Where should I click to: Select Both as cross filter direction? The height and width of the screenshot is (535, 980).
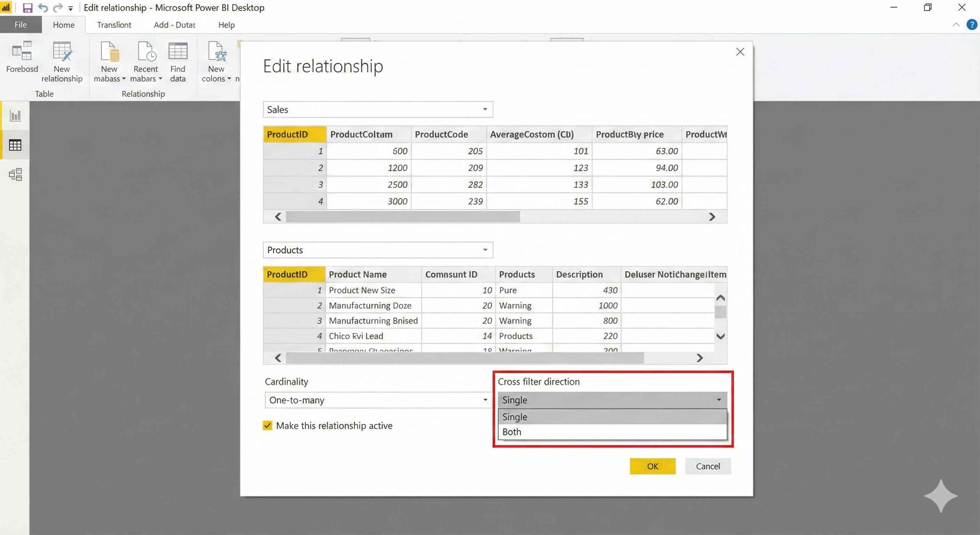pyautogui.click(x=511, y=432)
